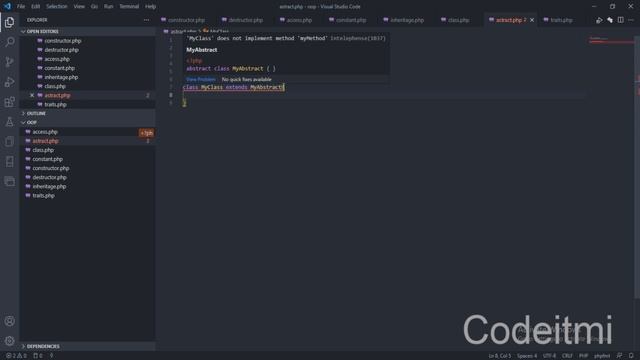Open the Go menu

94,6
